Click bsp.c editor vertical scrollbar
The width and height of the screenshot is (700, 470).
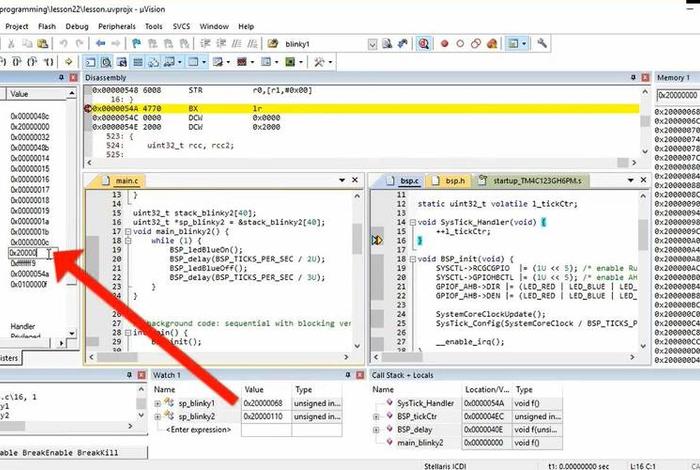point(643,270)
